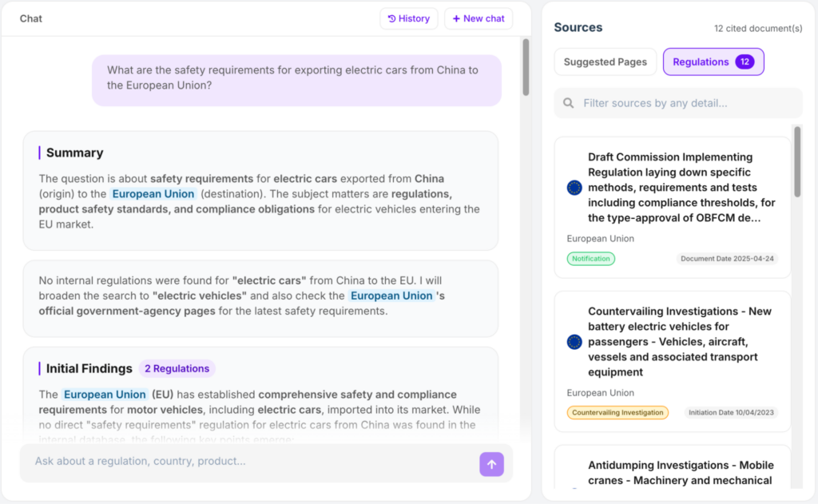The width and height of the screenshot is (818, 504).
Task: Click Document Date 2025-04-24 label
Action: click(x=727, y=259)
